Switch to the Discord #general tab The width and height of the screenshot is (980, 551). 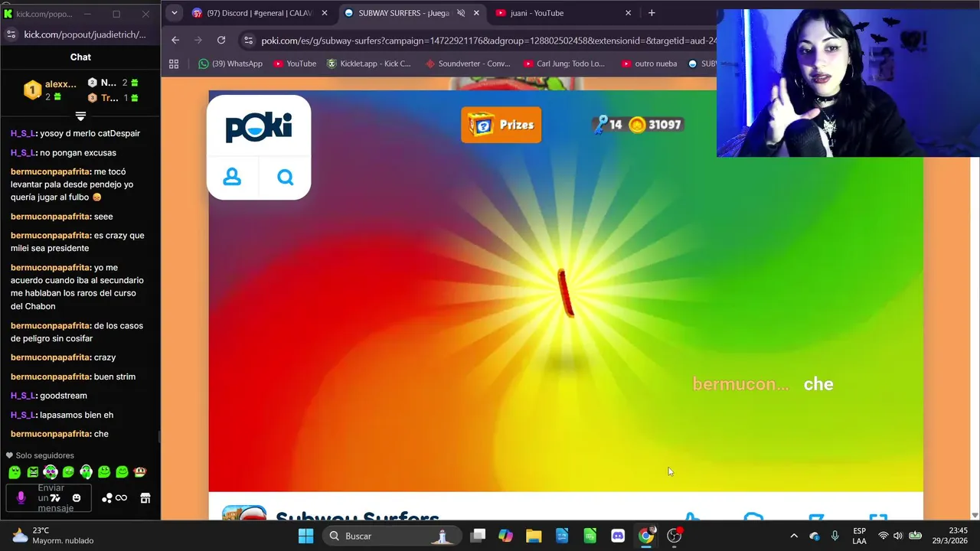tap(259, 13)
